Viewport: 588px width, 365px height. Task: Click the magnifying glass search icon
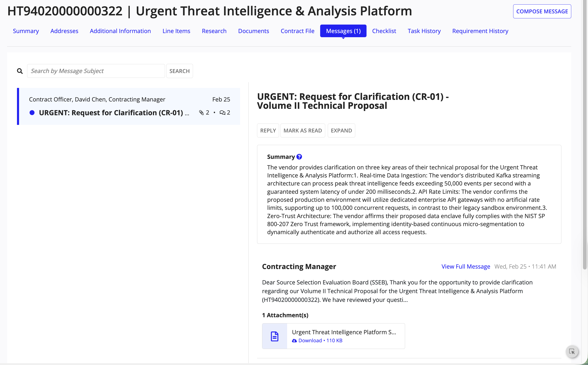pyautogui.click(x=20, y=71)
